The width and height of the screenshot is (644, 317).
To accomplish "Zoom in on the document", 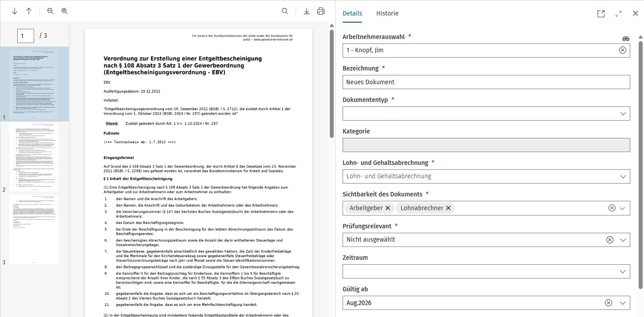I will click(65, 11).
